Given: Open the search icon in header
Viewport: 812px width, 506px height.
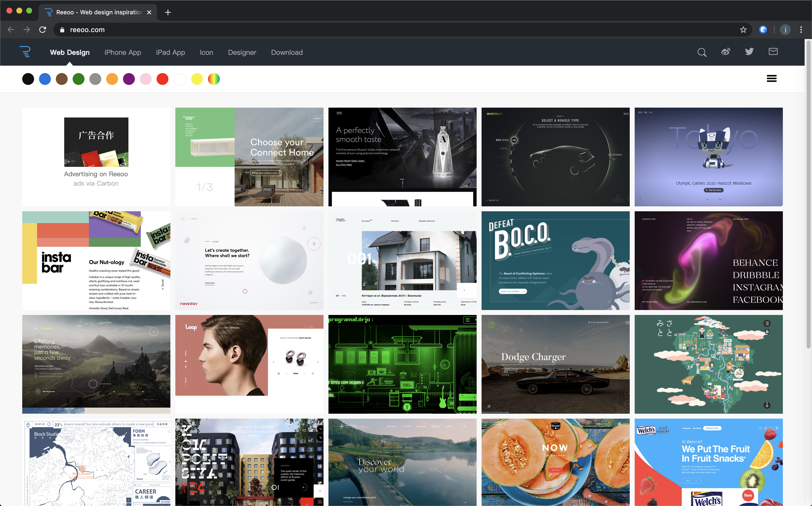Looking at the screenshot, I should (x=702, y=52).
